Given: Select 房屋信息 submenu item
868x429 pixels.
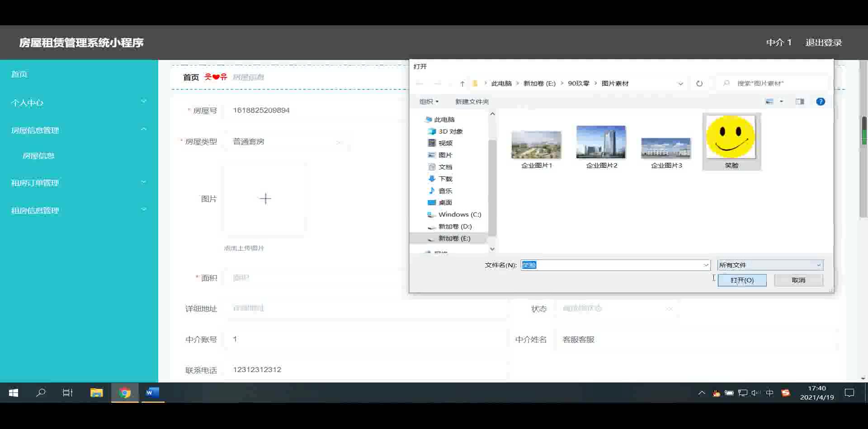Looking at the screenshot, I should click(x=38, y=156).
